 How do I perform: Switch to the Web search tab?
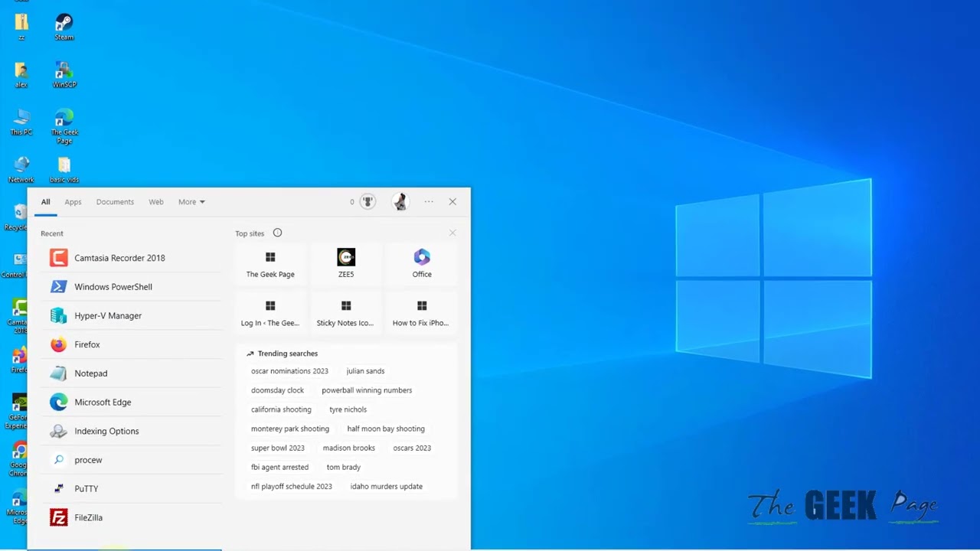[x=156, y=202]
